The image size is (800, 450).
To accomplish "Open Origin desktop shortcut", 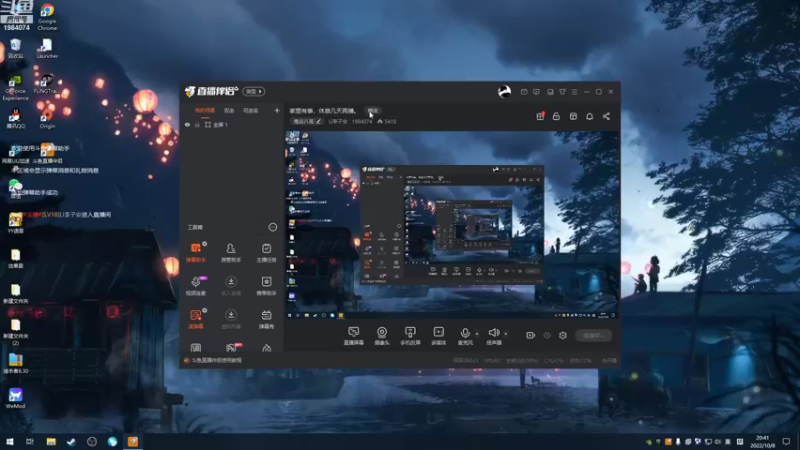I will pyautogui.click(x=47, y=118).
